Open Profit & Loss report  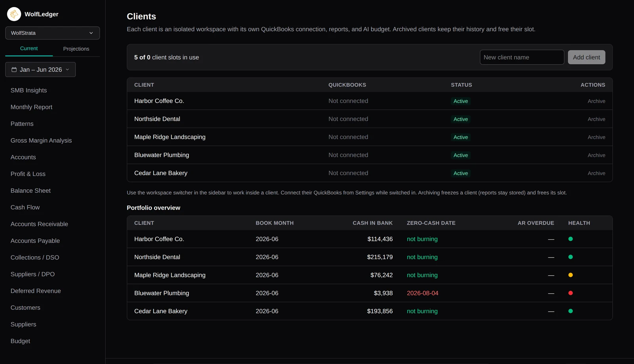coord(28,174)
